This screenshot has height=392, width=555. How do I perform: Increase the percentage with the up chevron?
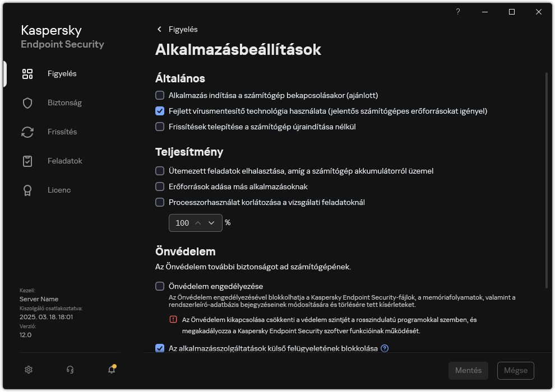click(x=199, y=223)
